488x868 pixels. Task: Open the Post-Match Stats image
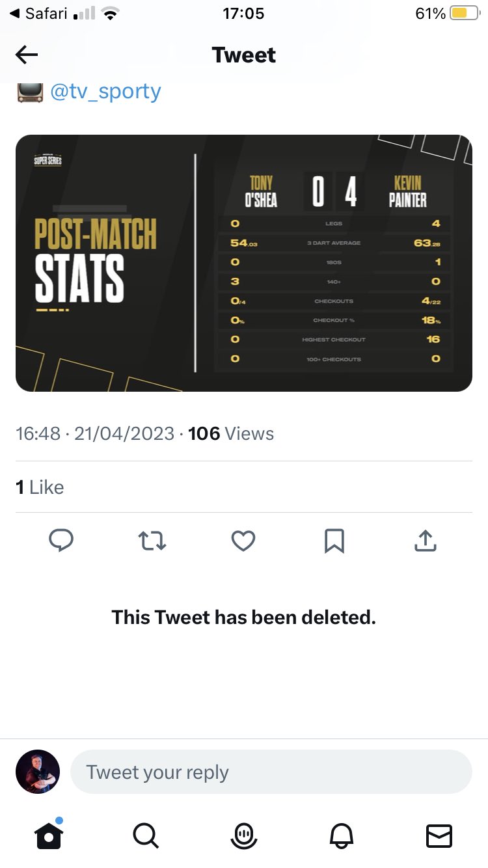tap(244, 263)
